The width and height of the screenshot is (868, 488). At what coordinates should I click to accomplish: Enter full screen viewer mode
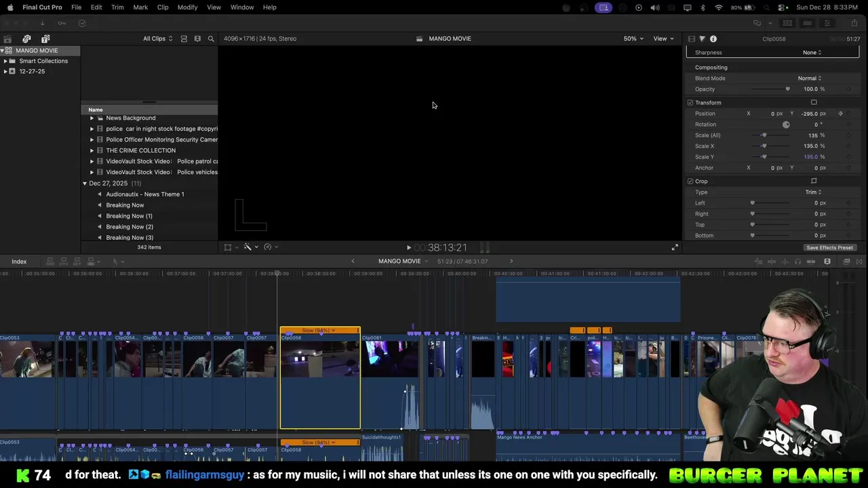coord(675,247)
